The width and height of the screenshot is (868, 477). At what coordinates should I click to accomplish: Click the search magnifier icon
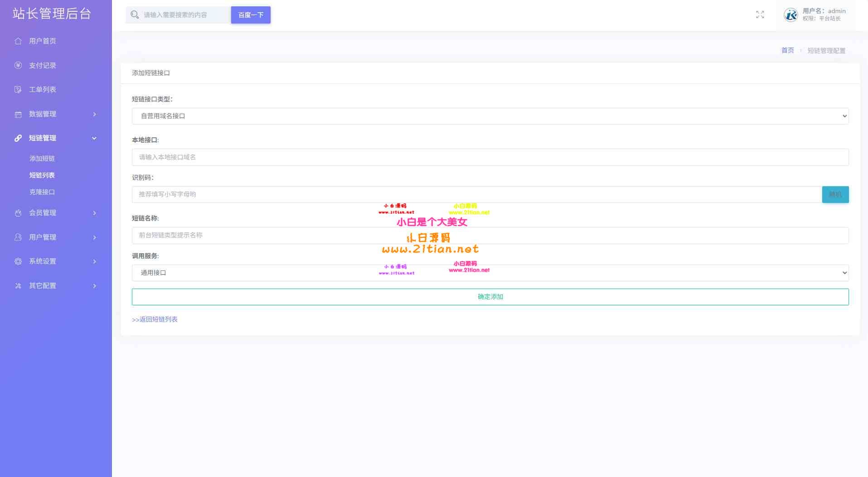click(135, 15)
